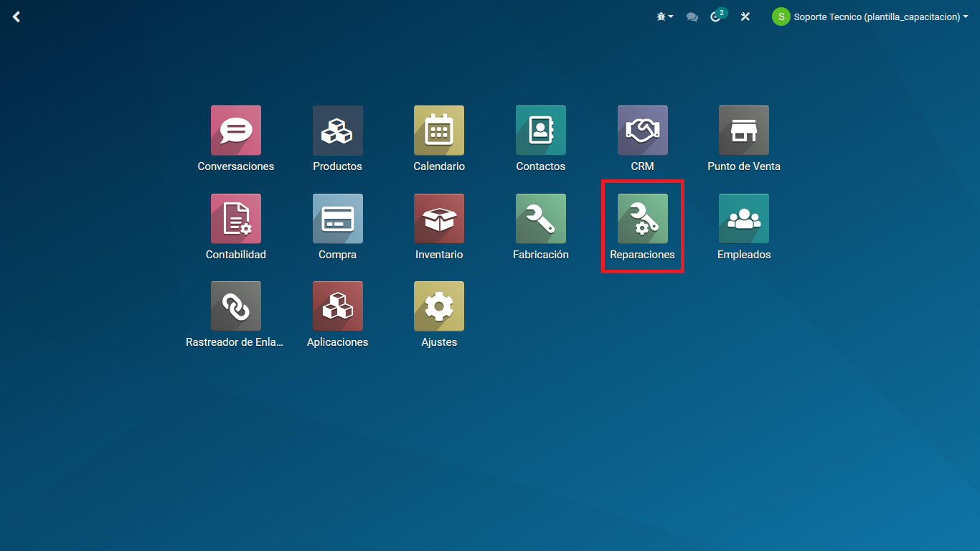Open the Aplicaciones app
The image size is (980, 551).
point(337,306)
